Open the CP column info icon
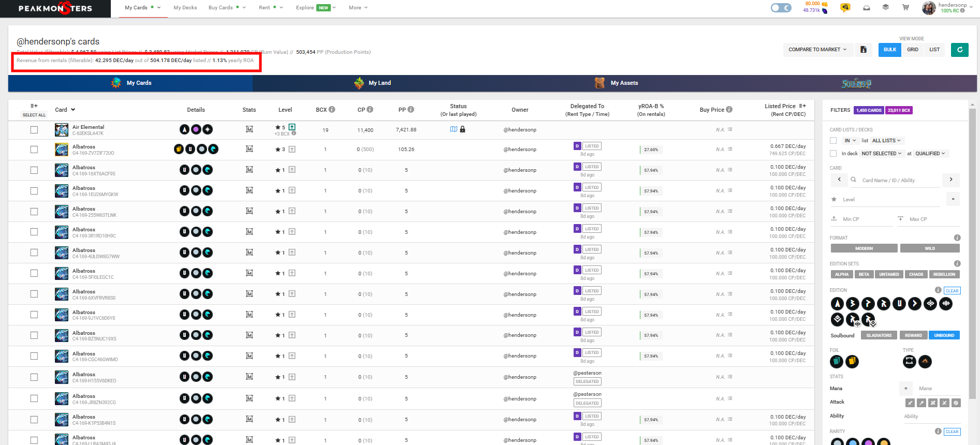This screenshot has width=980, height=445. [x=370, y=109]
